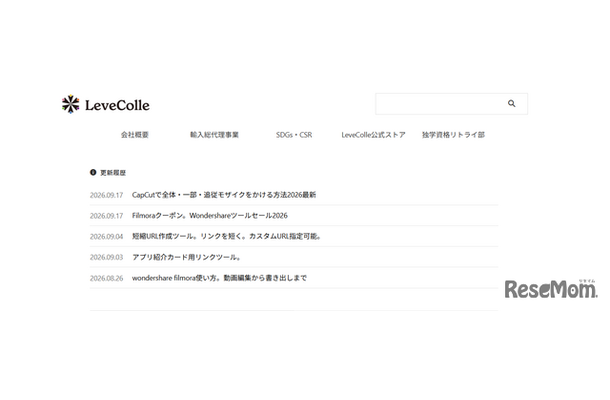Click the magnifying glass search icon
This screenshot has width=610, height=400.
(x=512, y=104)
